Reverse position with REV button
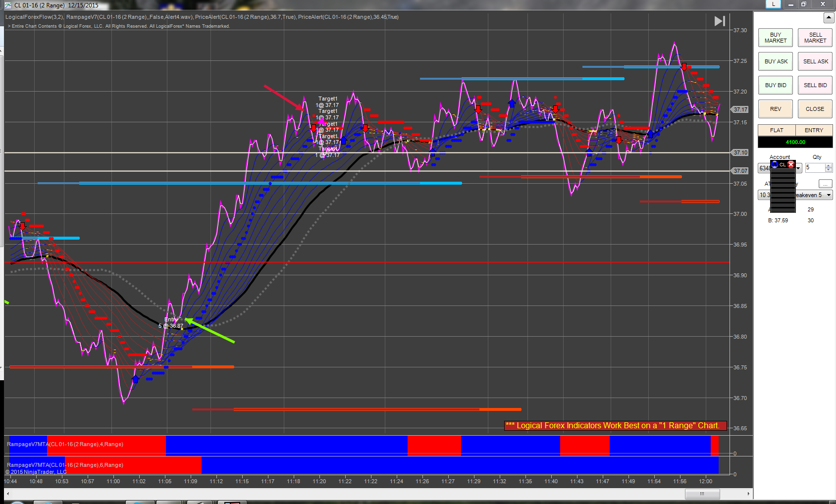The image size is (836, 504). pos(776,109)
